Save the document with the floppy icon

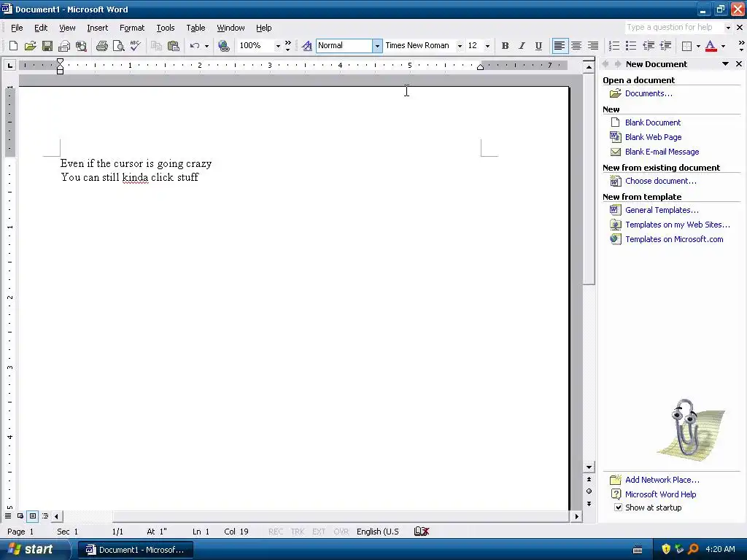click(x=47, y=46)
